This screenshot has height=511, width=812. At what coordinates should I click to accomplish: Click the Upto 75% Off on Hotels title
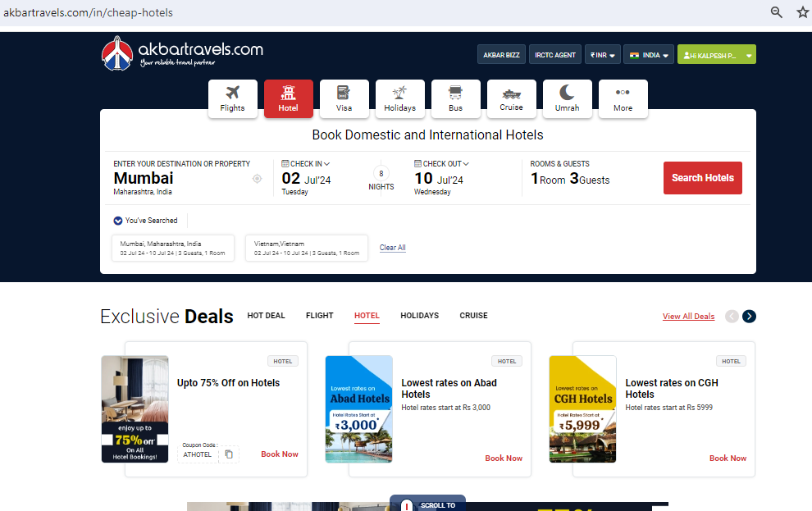[228, 383]
